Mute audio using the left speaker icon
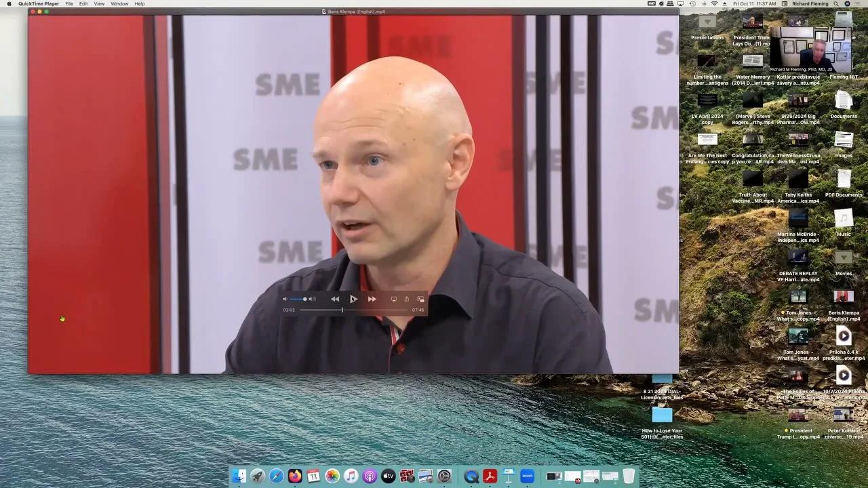The width and height of the screenshot is (868, 488). click(x=285, y=299)
